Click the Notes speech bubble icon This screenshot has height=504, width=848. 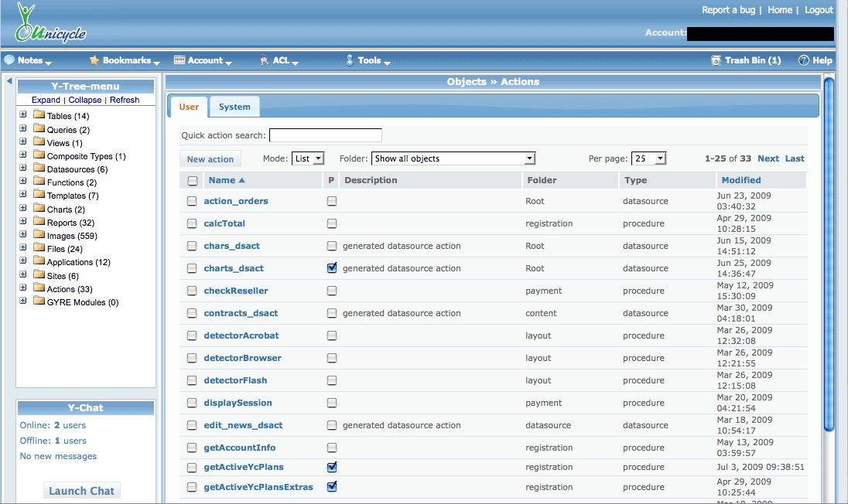pos(9,60)
